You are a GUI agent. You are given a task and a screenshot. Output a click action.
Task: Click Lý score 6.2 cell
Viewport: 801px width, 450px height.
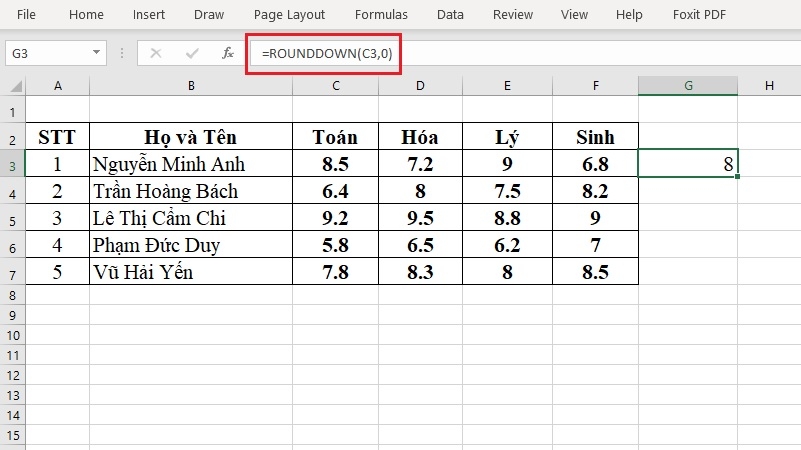[507, 245]
